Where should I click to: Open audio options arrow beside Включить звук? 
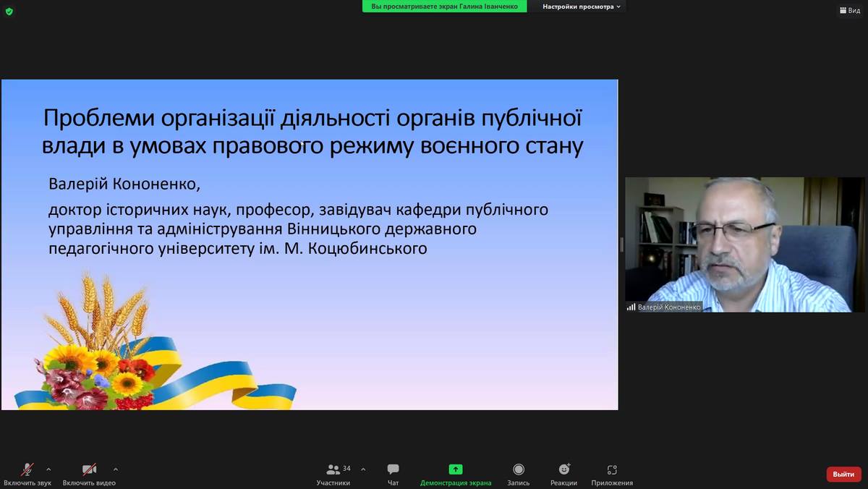click(x=48, y=469)
